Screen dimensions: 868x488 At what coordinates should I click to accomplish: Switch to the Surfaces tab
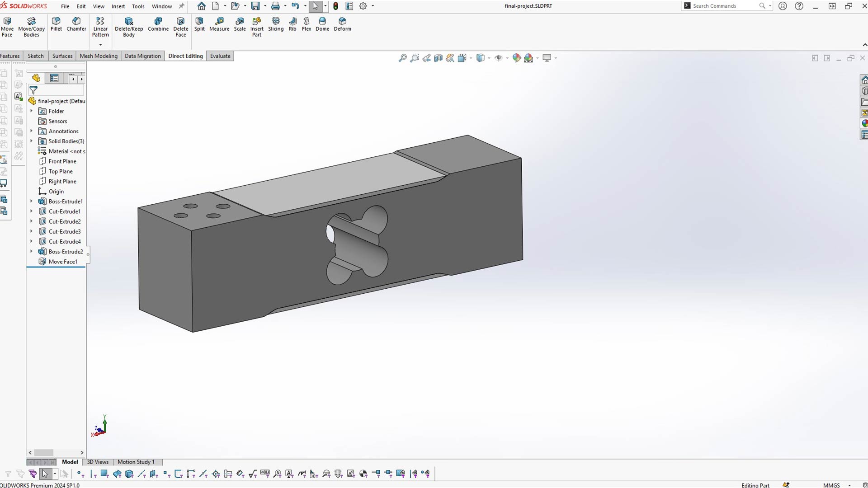tap(62, 56)
